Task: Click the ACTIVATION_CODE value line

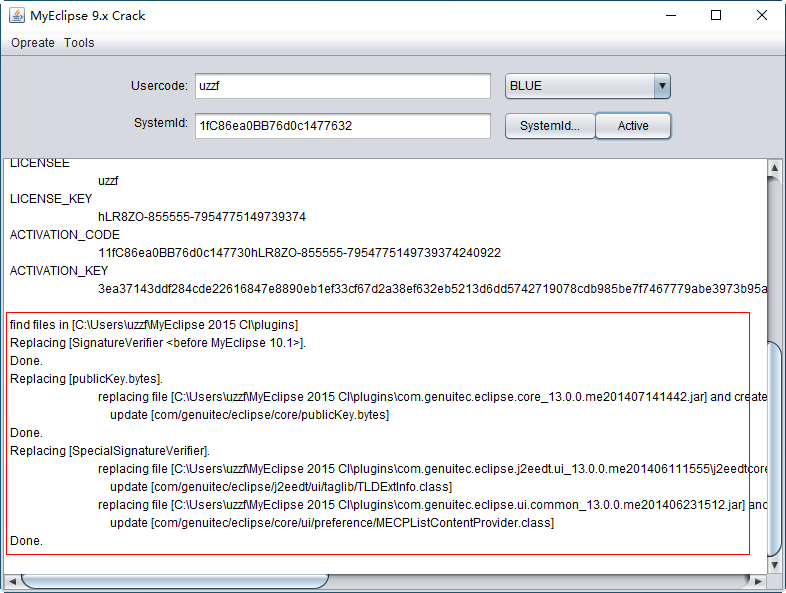Action: 299,253
